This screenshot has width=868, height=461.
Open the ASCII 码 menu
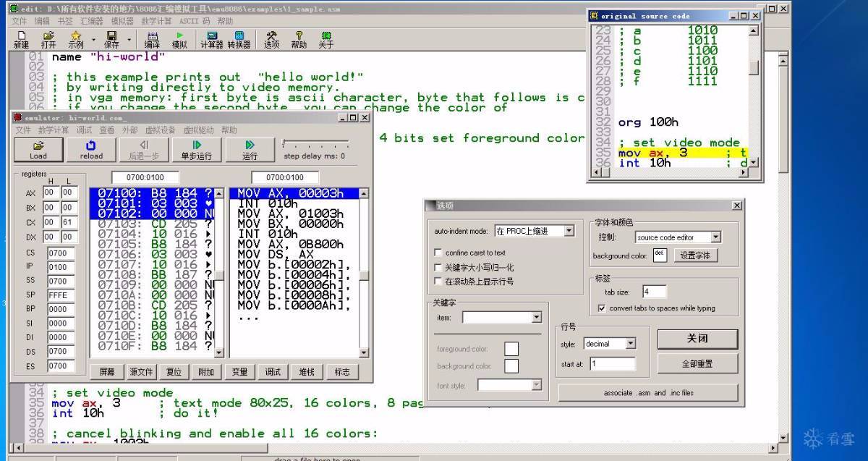tap(194, 21)
